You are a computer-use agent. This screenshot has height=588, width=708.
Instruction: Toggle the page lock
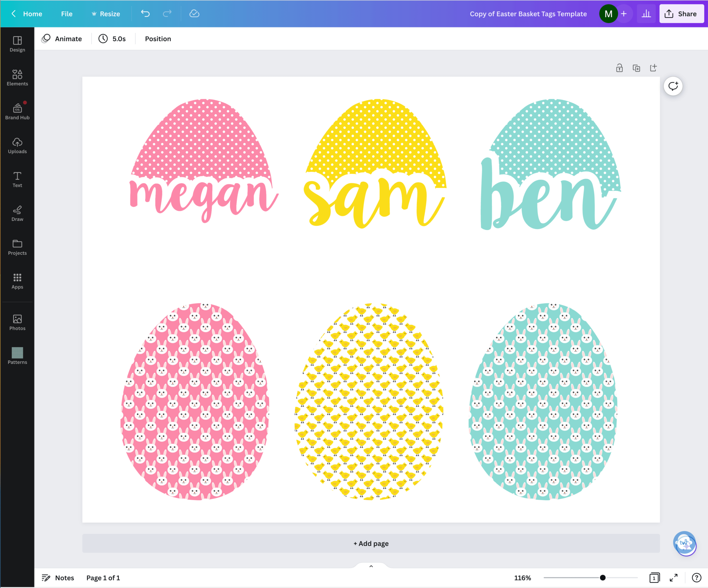coord(619,68)
